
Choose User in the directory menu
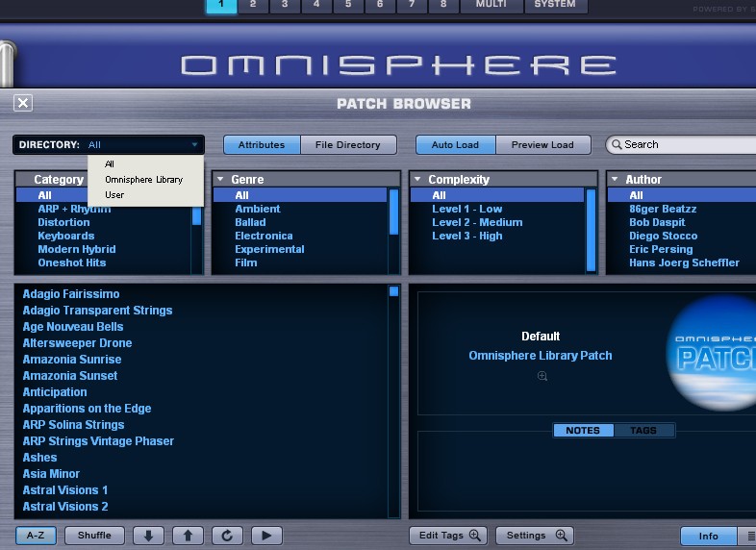point(114,195)
